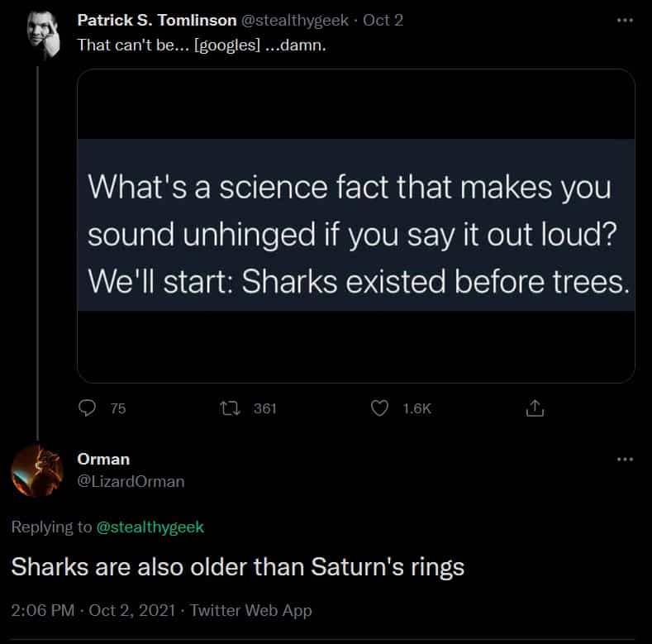Expand the embedded science fact image
652x644 pixels.
pos(355,226)
